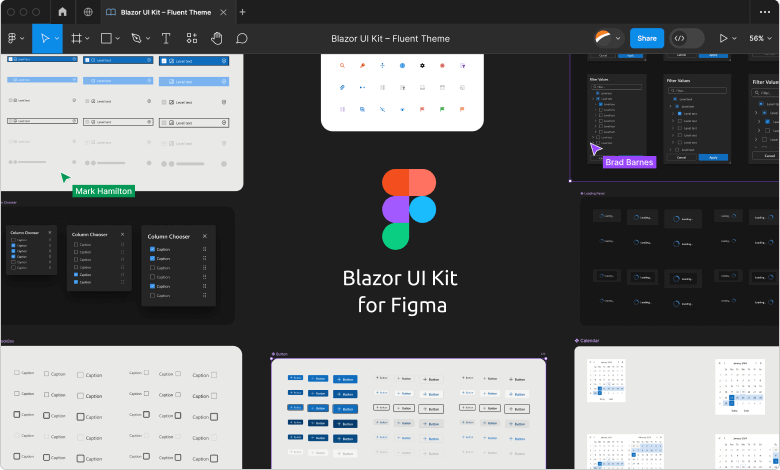Close the largest Column Chooser panel
This screenshot has height=470, width=780.
(204, 236)
